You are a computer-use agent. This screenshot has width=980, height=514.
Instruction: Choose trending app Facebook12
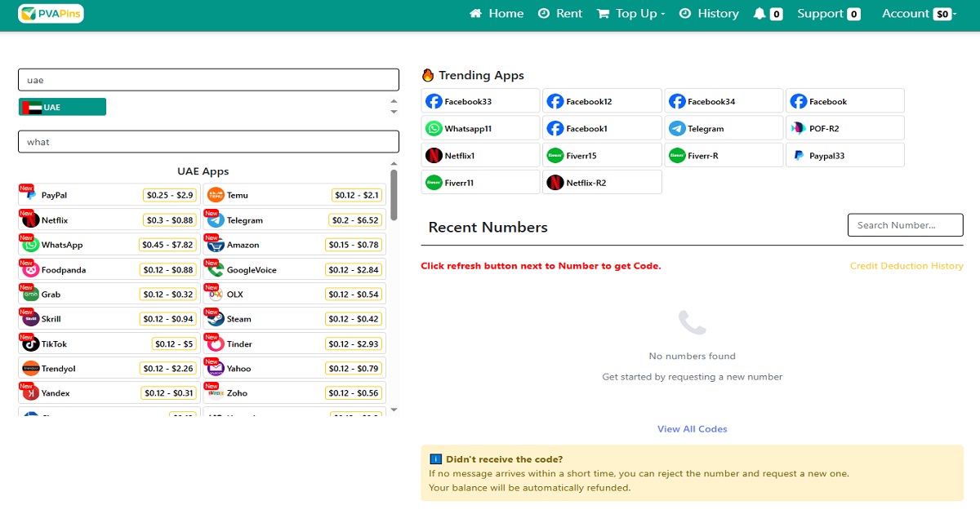(602, 101)
